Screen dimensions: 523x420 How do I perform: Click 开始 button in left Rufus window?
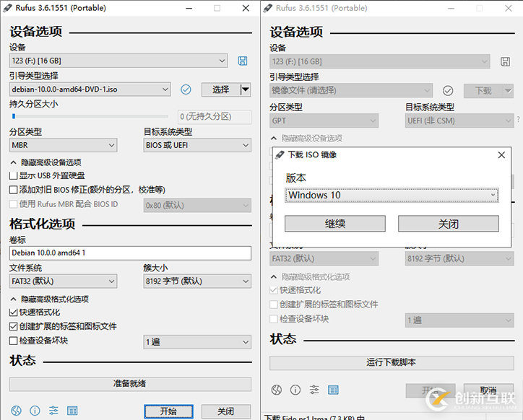[168, 411]
